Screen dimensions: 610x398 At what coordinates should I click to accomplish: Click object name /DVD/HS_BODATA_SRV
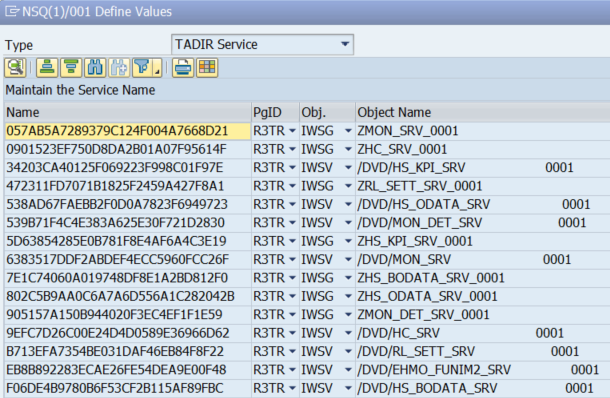click(x=427, y=388)
